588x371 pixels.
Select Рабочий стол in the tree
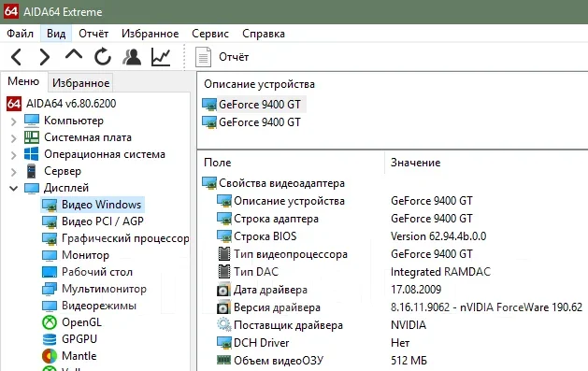97,272
